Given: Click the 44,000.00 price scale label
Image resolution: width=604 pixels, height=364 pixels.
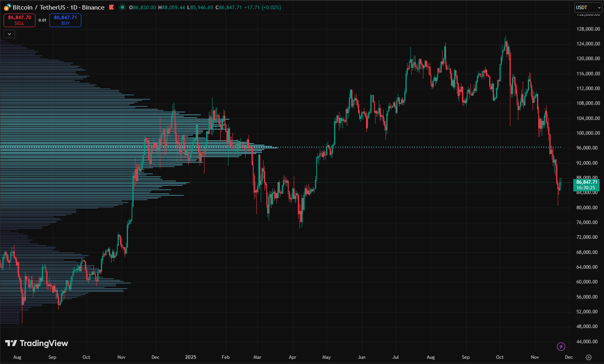Looking at the screenshot, I should pyautogui.click(x=587, y=342).
